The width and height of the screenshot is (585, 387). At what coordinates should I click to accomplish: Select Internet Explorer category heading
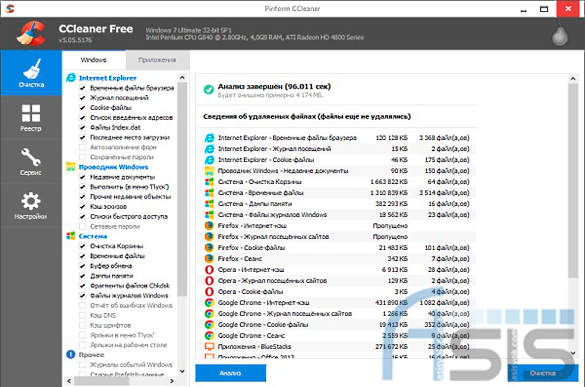(108, 78)
